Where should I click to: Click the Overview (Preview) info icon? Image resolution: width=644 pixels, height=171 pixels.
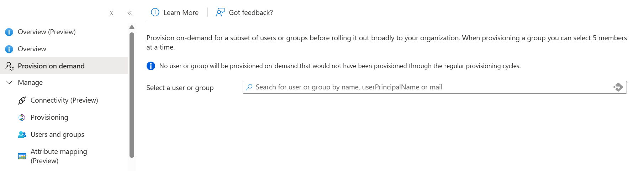point(9,32)
